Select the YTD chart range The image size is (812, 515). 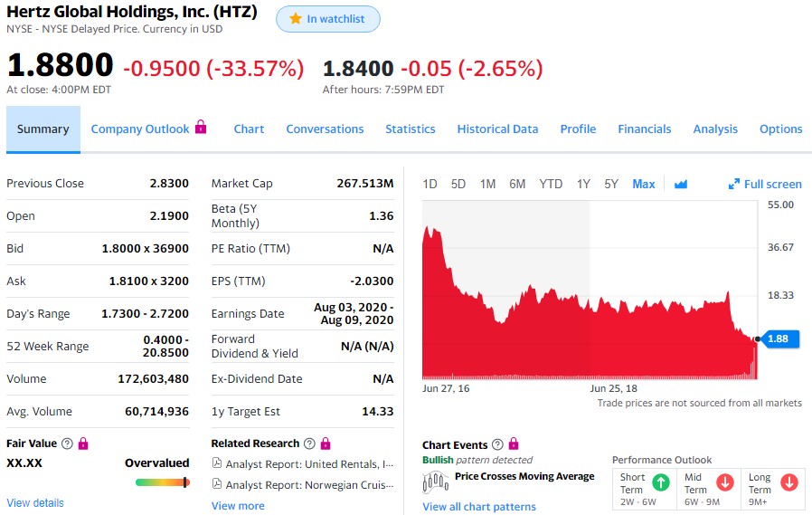tap(551, 184)
